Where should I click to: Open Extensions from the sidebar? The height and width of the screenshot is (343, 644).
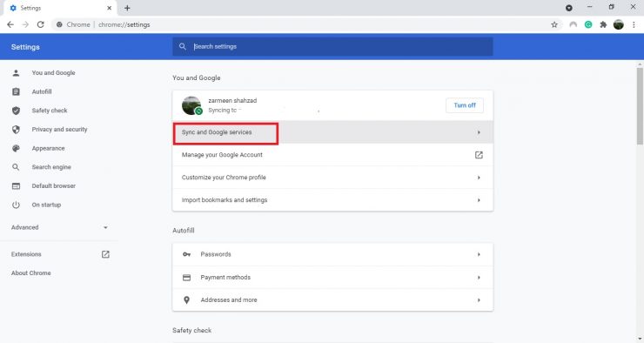point(26,254)
